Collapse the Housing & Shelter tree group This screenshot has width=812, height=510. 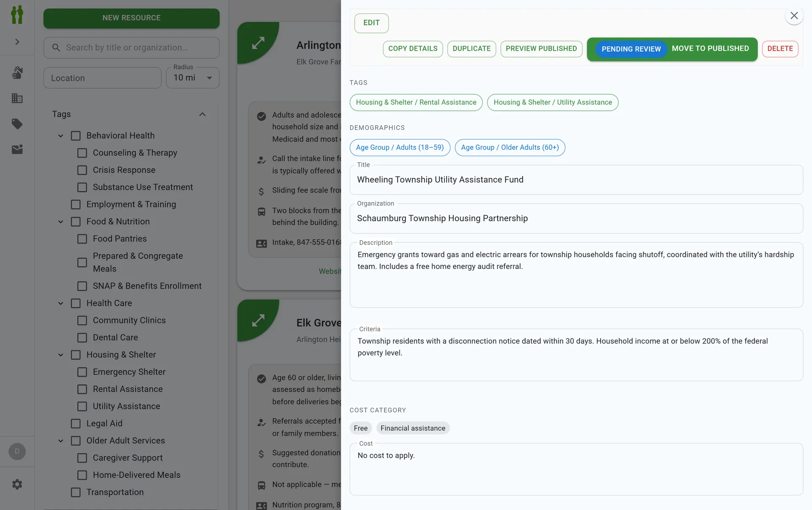click(x=60, y=355)
